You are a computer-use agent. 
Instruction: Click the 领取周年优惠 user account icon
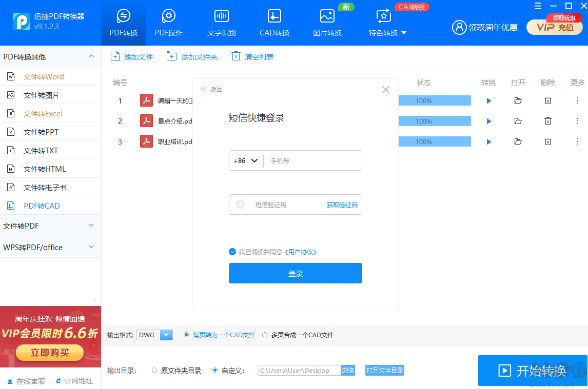click(x=459, y=27)
